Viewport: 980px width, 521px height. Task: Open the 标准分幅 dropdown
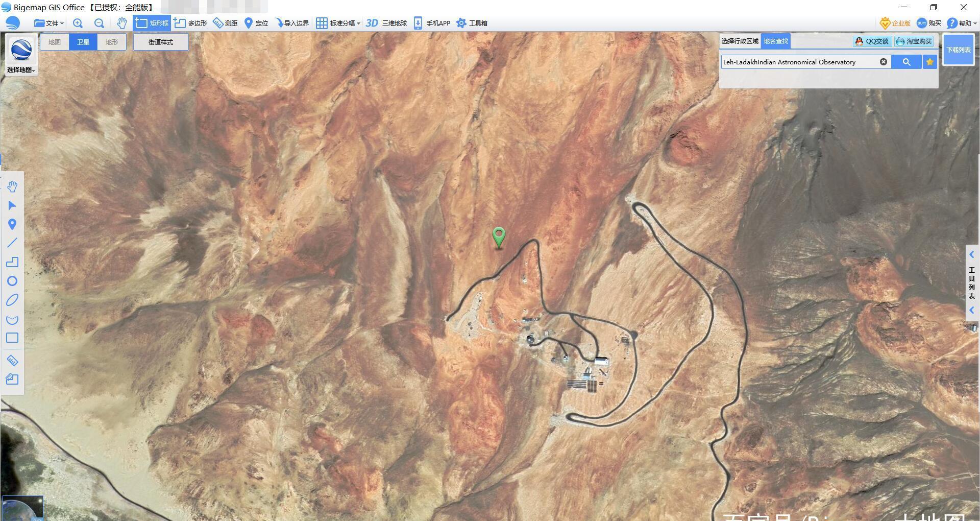coord(338,23)
